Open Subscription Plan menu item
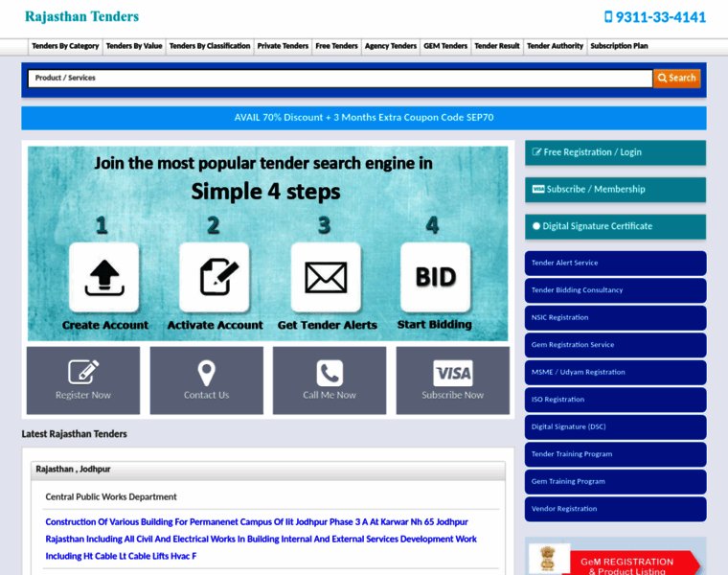Screen dimensions: 728x575 pyautogui.click(x=619, y=46)
